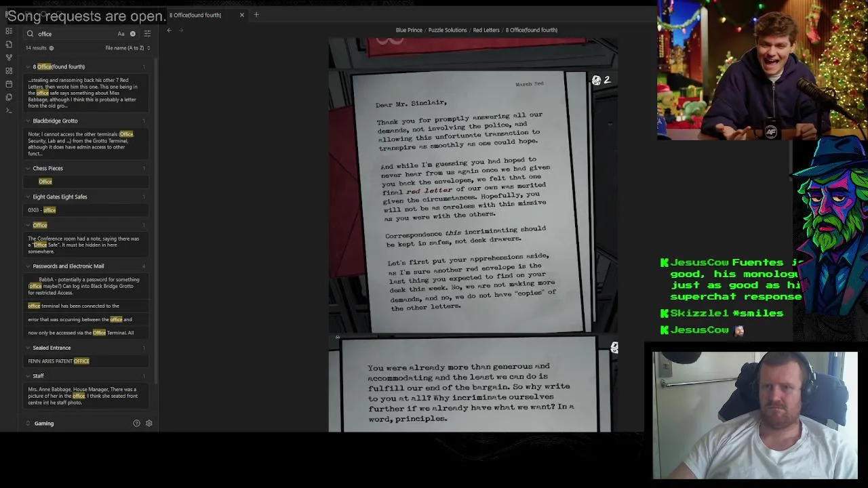
Task: Open search settings sliders icon
Action: click(x=147, y=34)
